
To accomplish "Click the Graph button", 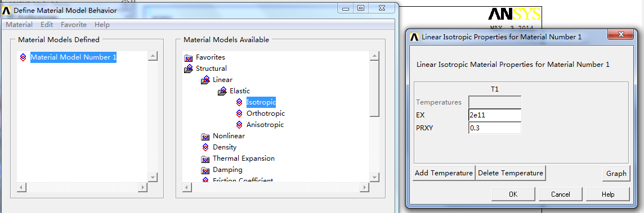I will tap(616, 173).
